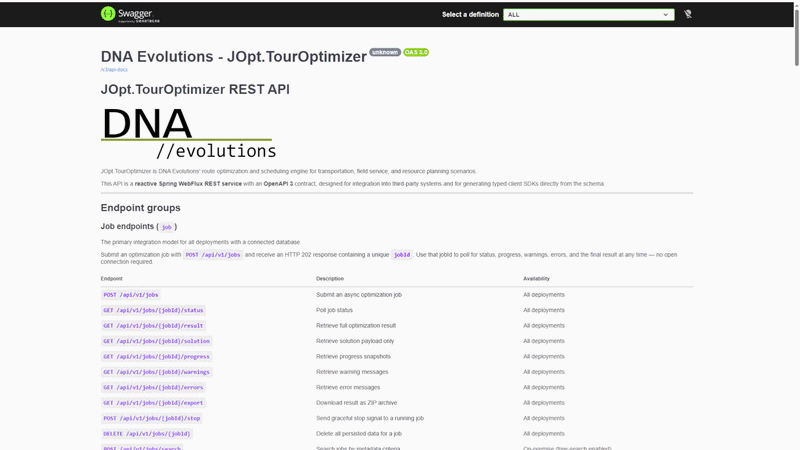The width and height of the screenshot is (800, 450).
Task: Click 'GET /api/v1/jobs/{jobId}/warnings' cell
Action: (156, 372)
